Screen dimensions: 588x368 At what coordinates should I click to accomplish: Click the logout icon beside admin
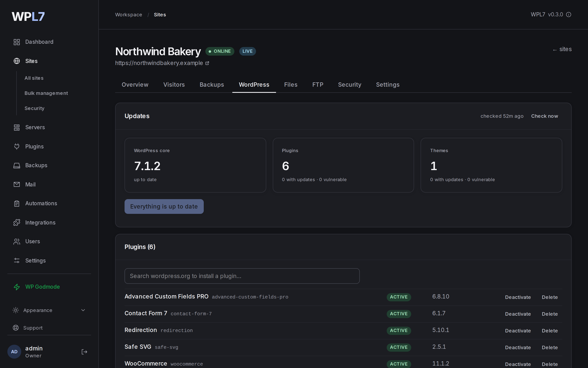[x=84, y=352]
